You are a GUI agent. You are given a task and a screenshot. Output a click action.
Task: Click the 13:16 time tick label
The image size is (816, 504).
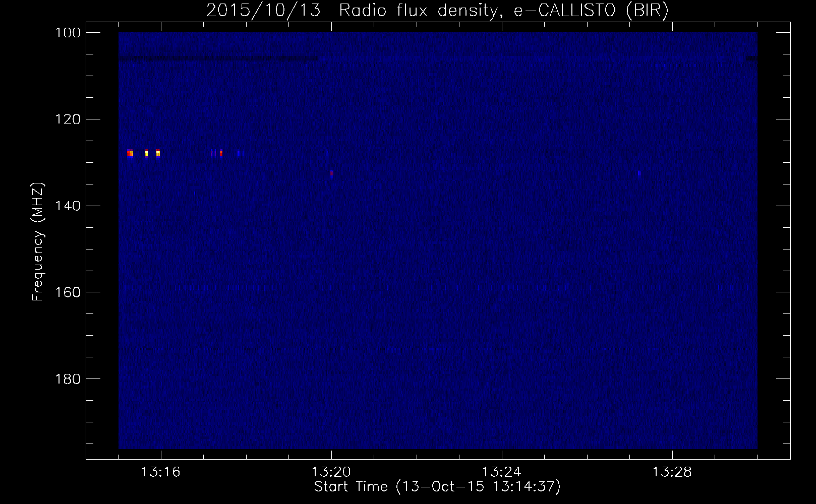(161, 472)
